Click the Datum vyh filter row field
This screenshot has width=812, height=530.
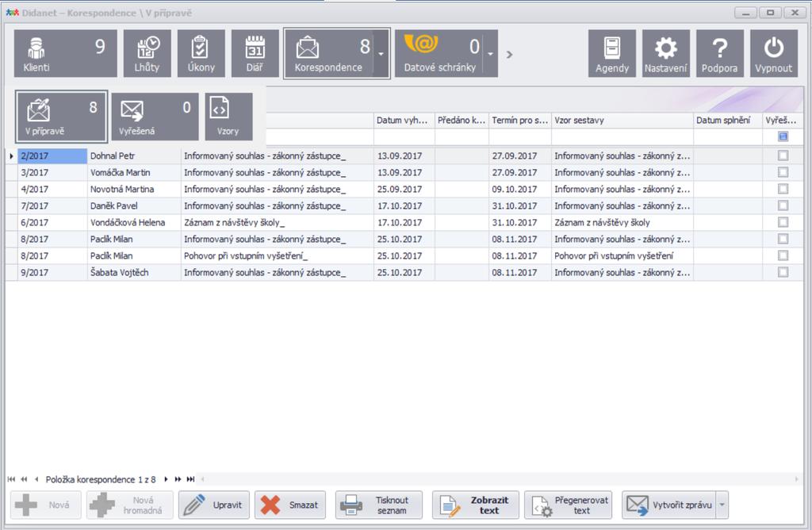pos(404,136)
